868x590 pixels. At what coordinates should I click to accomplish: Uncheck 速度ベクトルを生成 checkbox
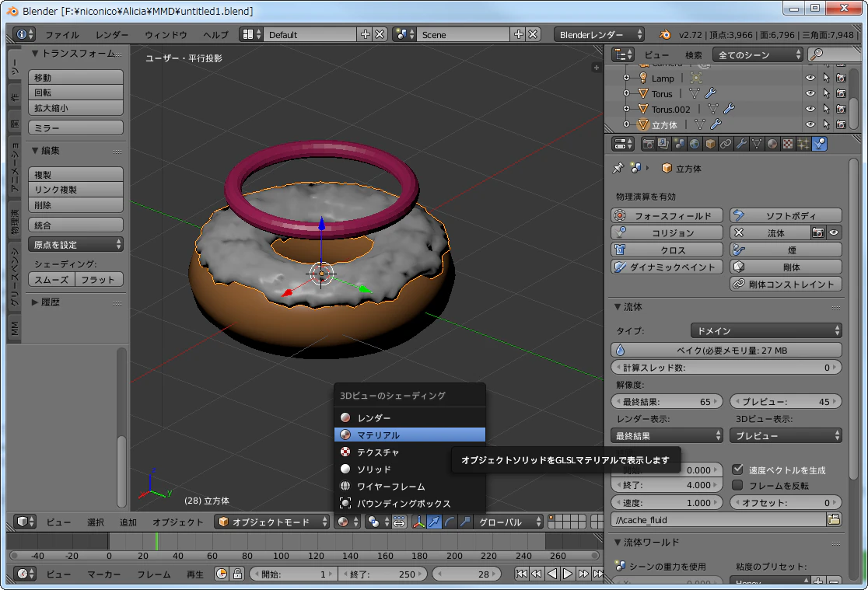point(737,470)
